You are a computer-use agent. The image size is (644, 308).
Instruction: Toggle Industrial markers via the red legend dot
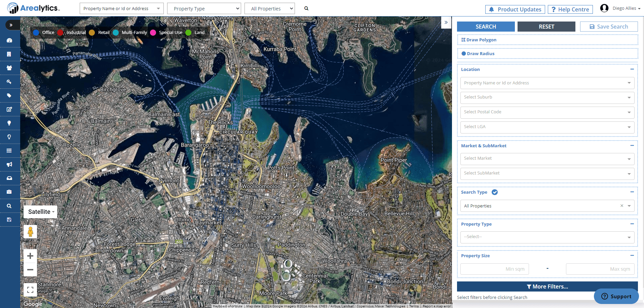click(x=60, y=32)
